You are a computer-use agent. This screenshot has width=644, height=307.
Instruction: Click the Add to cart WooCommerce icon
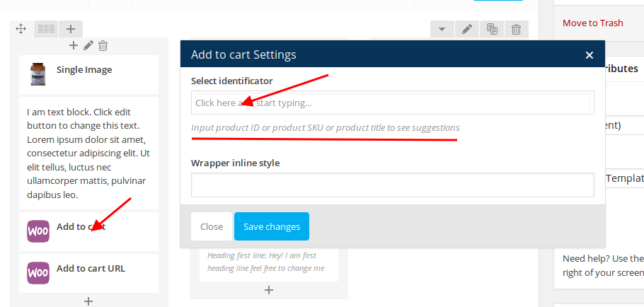pyautogui.click(x=38, y=231)
